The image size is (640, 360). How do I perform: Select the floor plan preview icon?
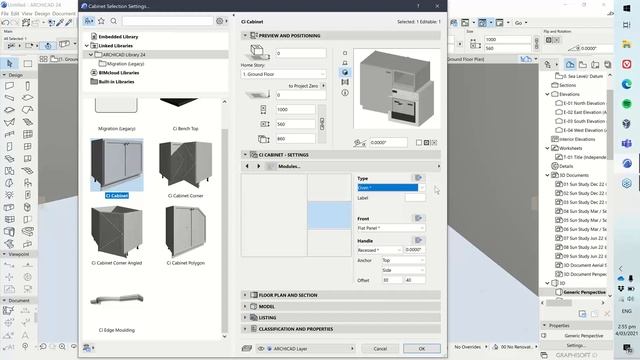(345, 53)
